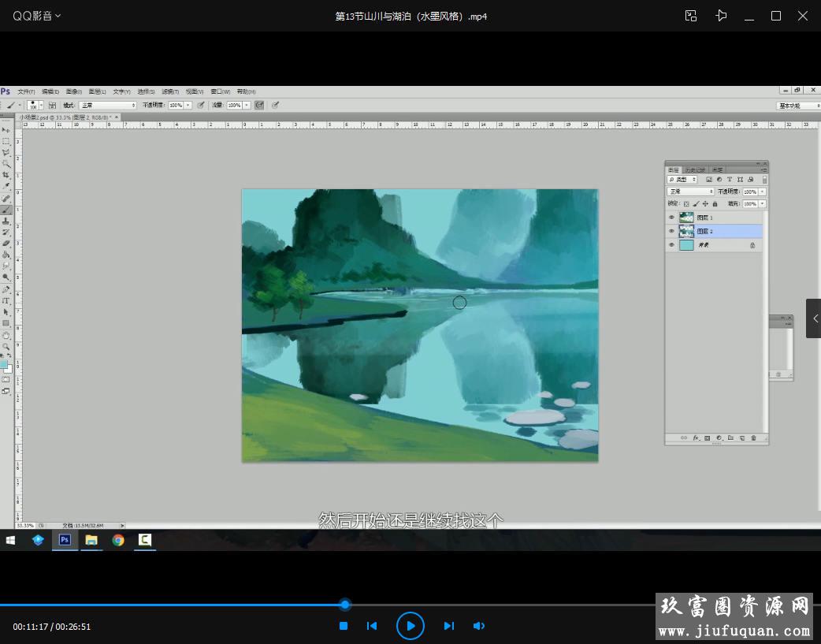821x644 pixels.
Task: Open the brush mode 正常 dropdown
Action: point(108,106)
